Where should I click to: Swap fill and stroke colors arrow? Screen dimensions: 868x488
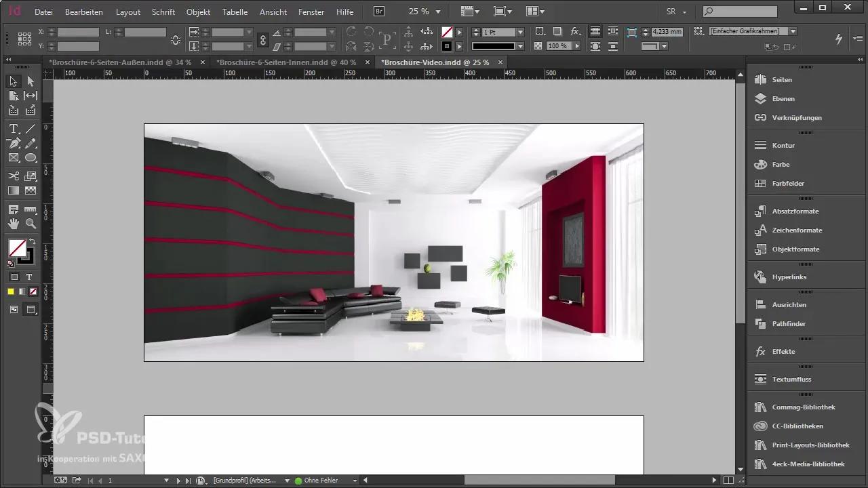click(x=32, y=241)
